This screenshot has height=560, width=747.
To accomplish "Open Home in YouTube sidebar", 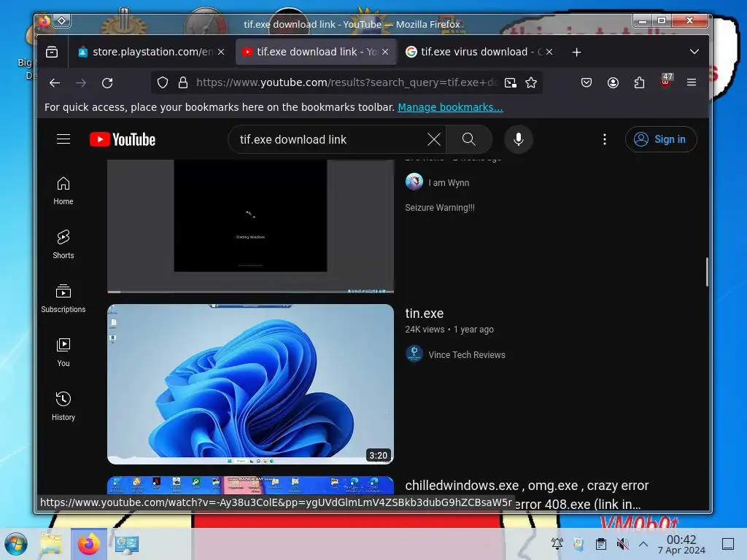I will click(63, 190).
